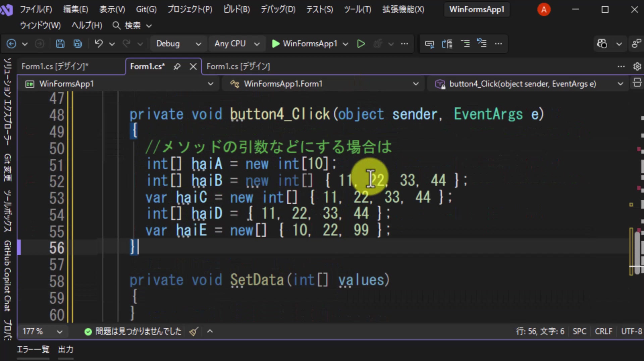
Task: Expand the tab overflow ellipsis menu
Action: coord(621,66)
